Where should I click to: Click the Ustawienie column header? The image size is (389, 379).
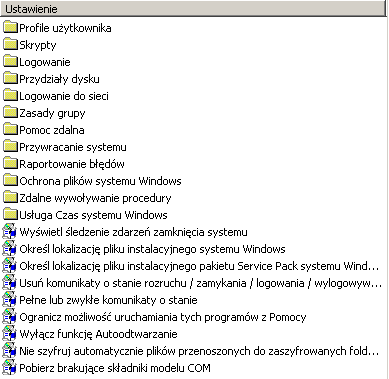click(193, 9)
